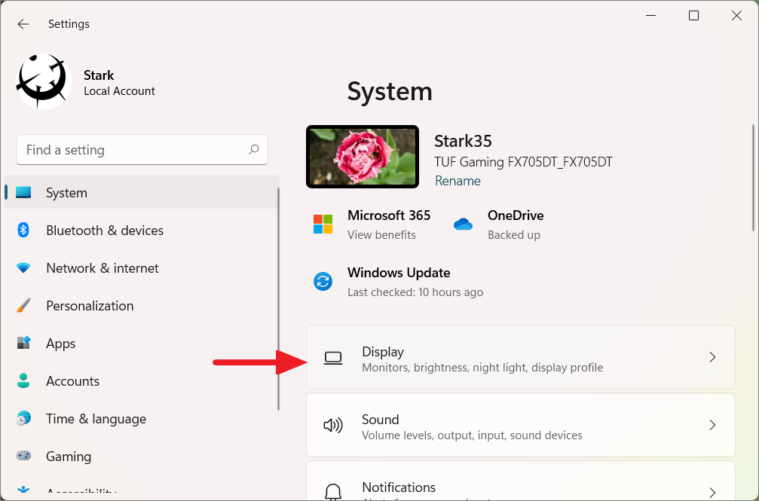Click the main panel vertical scrollbar

click(x=753, y=178)
